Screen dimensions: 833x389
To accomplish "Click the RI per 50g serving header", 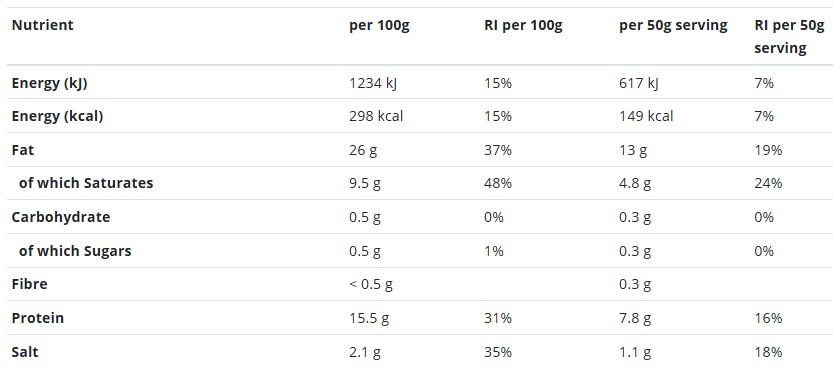I will [x=789, y=37].
